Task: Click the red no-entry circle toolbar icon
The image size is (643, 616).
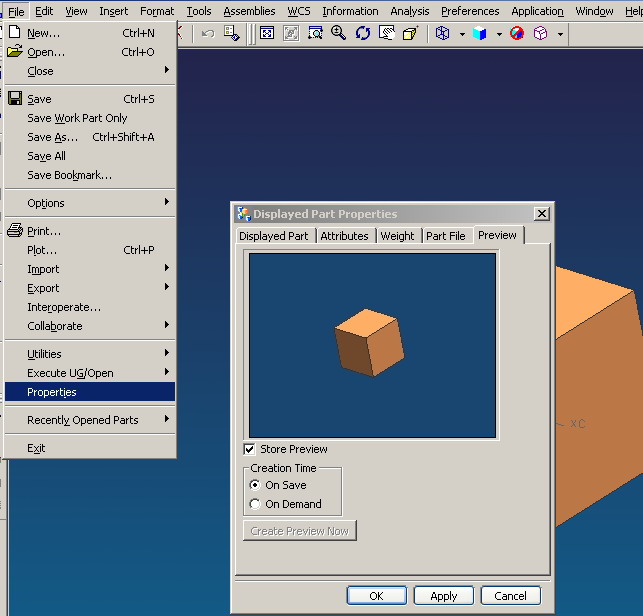Action: [x=517, y=33]
